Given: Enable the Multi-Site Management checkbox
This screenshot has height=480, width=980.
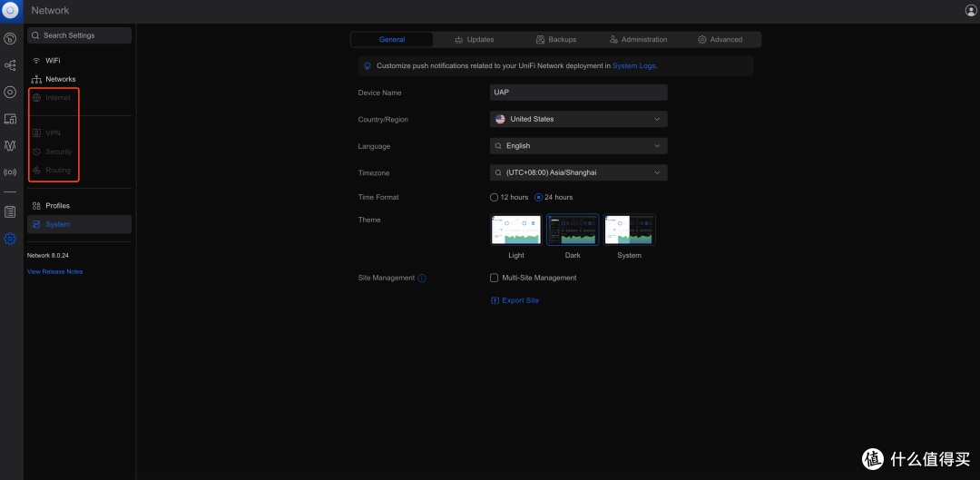Looking at the screenshot, I should (x=495, y=278).
